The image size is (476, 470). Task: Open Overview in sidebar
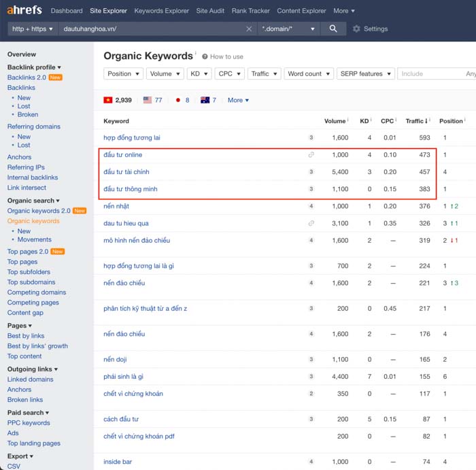tap(22, 54)
